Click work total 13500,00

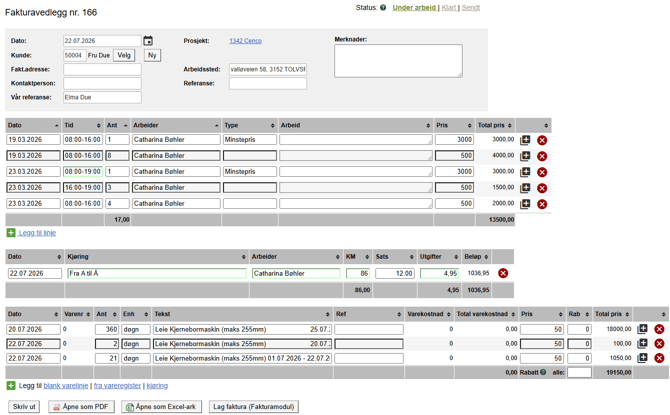click(x=501, y=219)
